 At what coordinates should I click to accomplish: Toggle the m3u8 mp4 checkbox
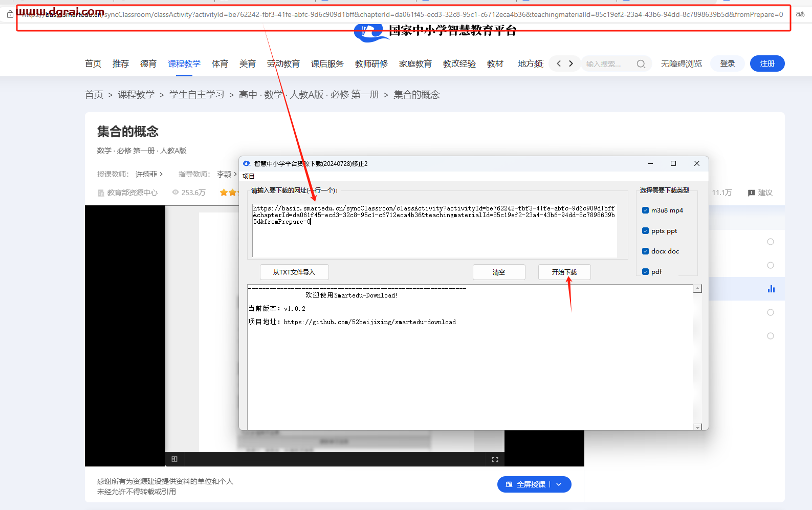(645, 210)
